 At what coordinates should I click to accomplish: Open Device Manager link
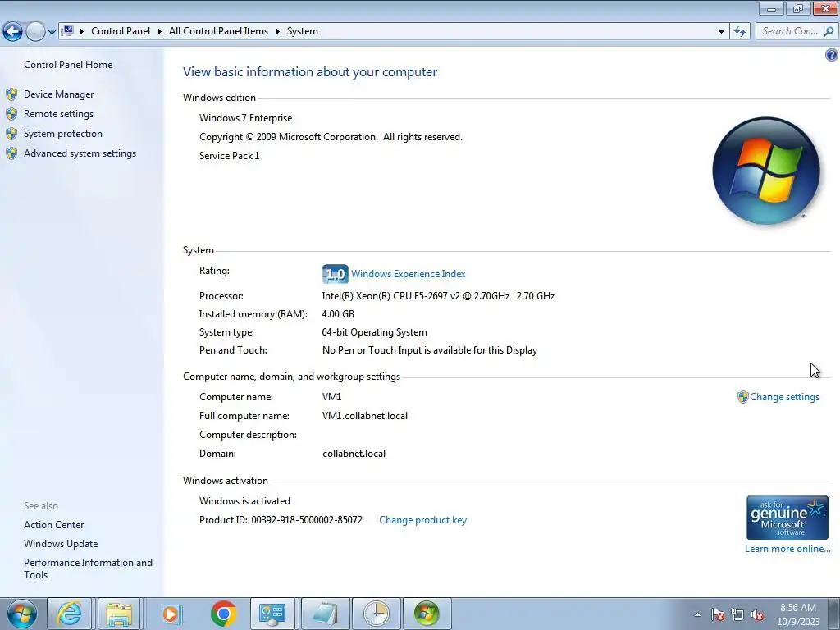pos(58,94)
